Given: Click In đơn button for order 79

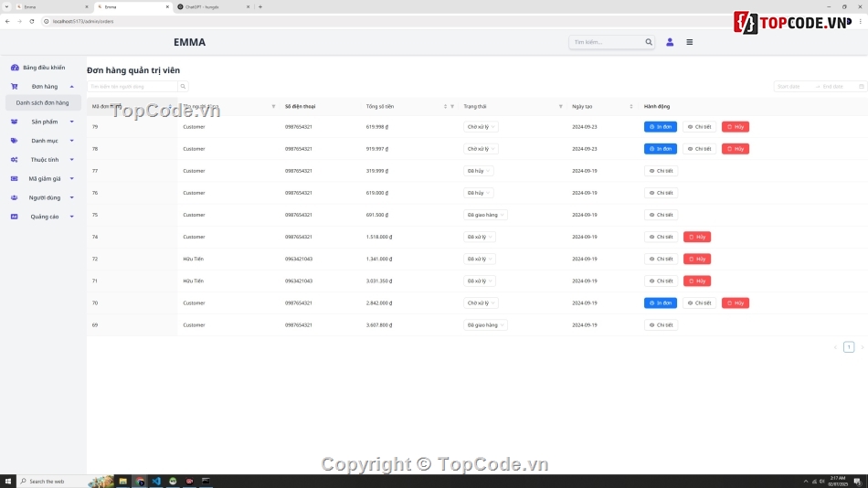Looking at the screenshot, I should 660,127.
